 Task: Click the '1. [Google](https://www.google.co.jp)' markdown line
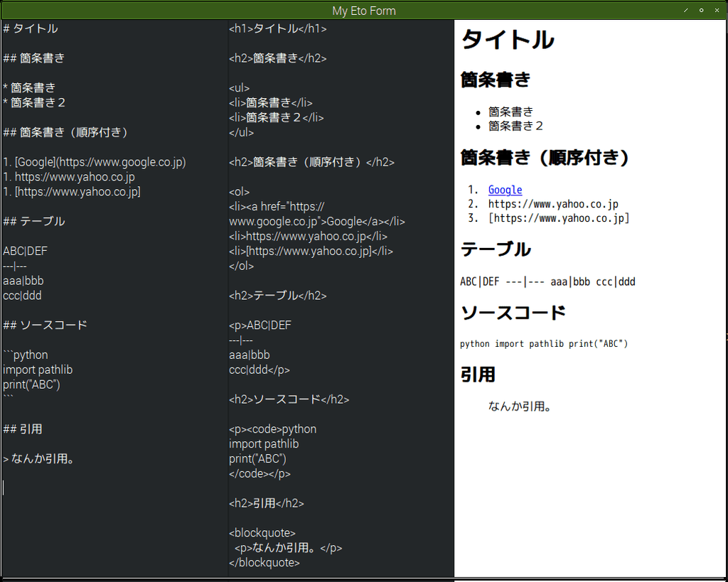click(x=95, y=163)
